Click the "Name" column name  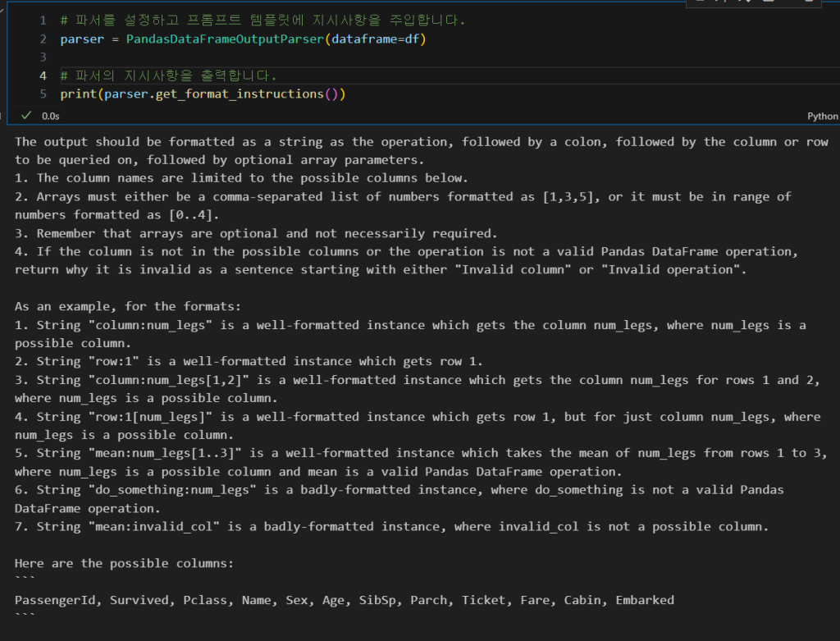tap(256, 600)
